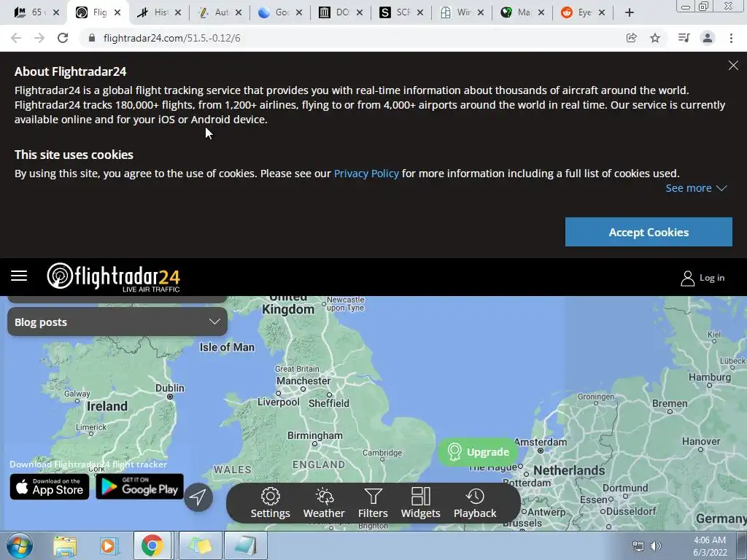Go back to previous page
The image size is (747, 560).
(x=16, y=38)
